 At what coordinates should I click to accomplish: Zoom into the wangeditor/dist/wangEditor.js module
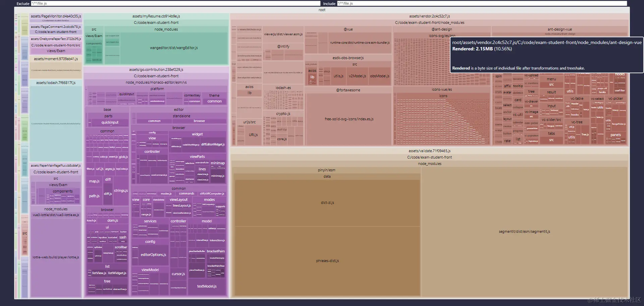[x=174, y=48]
